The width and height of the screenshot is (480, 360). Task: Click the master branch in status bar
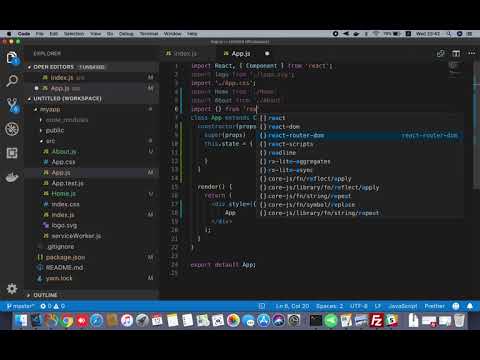pos(20,306)
